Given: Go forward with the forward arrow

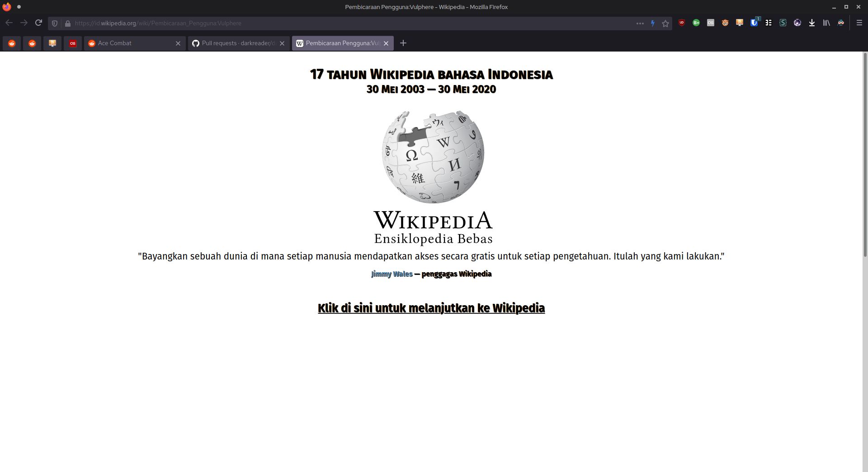Looking at the screenshot, I should coord(24,23).
